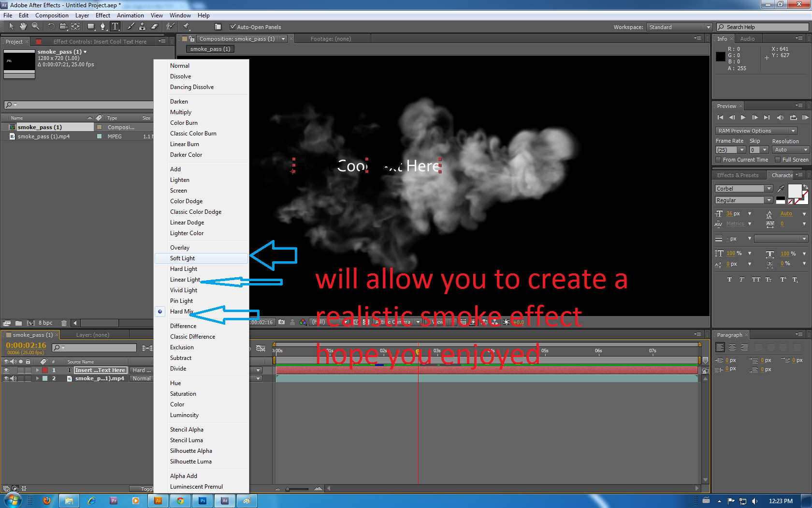Click the current time 0:00:02:16 display

(26, 345)
